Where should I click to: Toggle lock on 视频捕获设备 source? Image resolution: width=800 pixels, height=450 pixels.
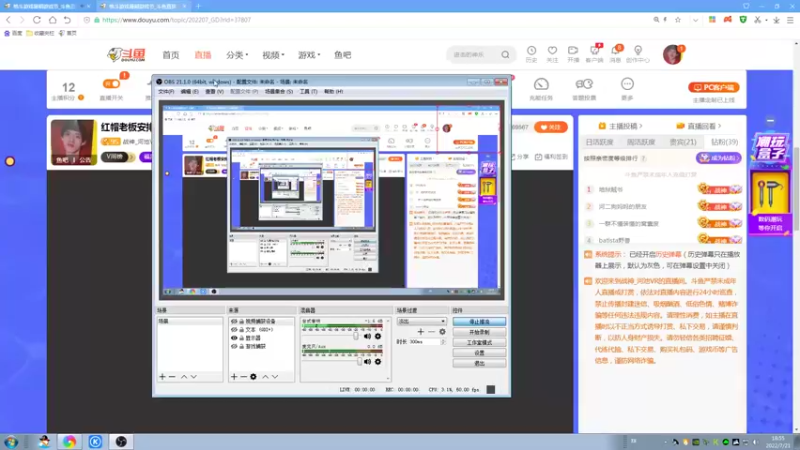click(241, 321)
